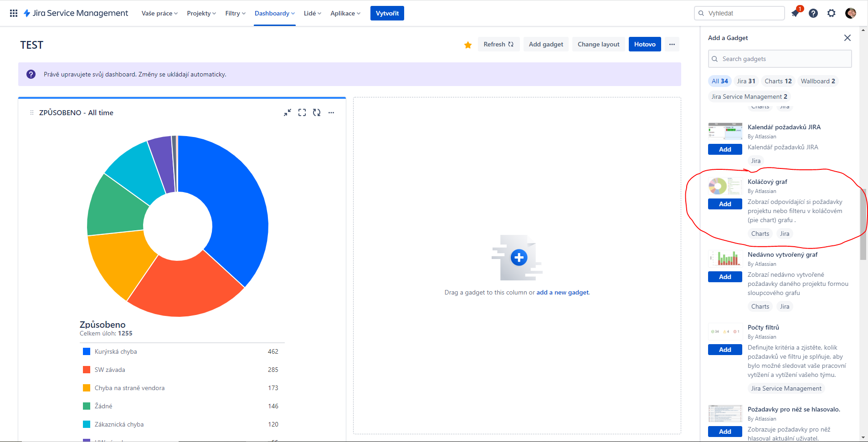Maximize the ZPŮSOBENO gadget to fullscreen
Screen dimensions: 868x442
click(x=302, y=112)
